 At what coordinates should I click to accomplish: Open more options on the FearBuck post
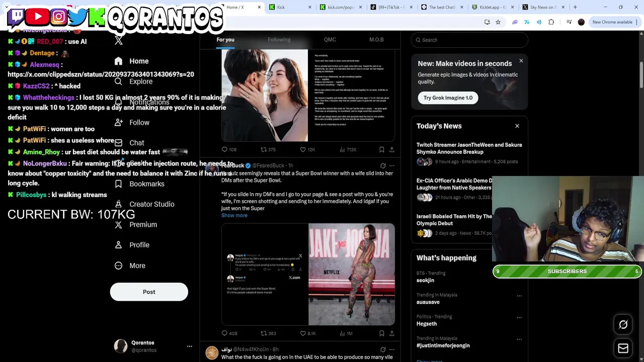392,165
